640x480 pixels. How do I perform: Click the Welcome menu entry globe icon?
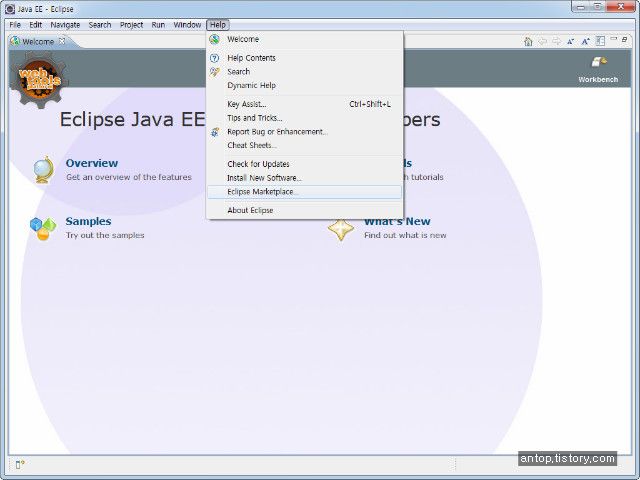(214, 39)
